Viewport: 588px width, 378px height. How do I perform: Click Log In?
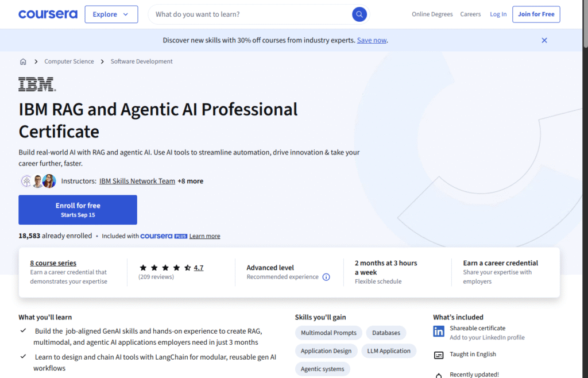[x=498, y=14]
